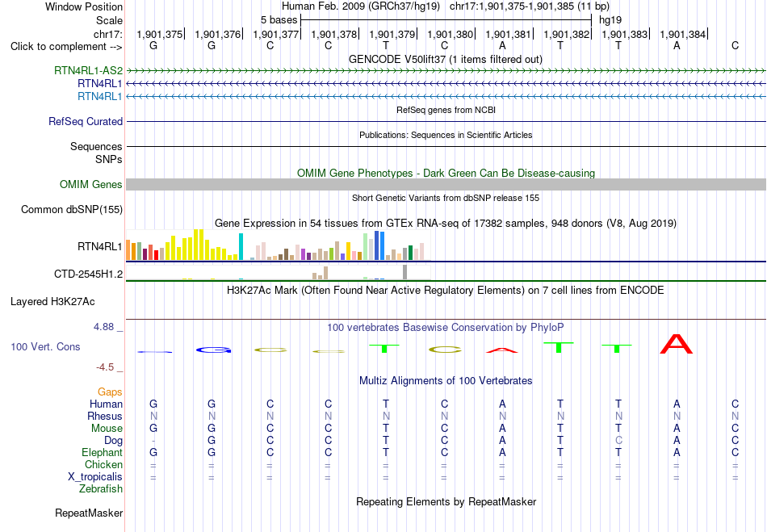Click the SNPs track label
This screenshot has height=532, width=767.
click(x=109, y=159)
